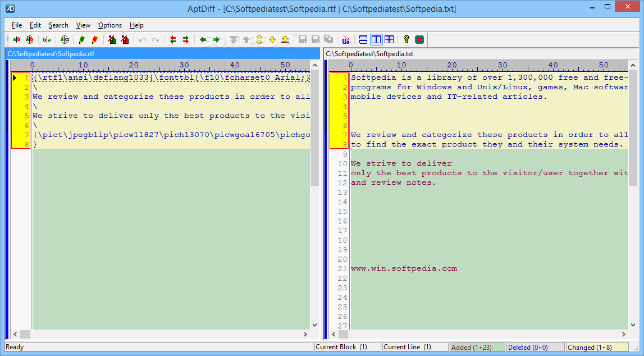
Task: Click the yellow question mark help icon
Action: click(x=406, y=39)
